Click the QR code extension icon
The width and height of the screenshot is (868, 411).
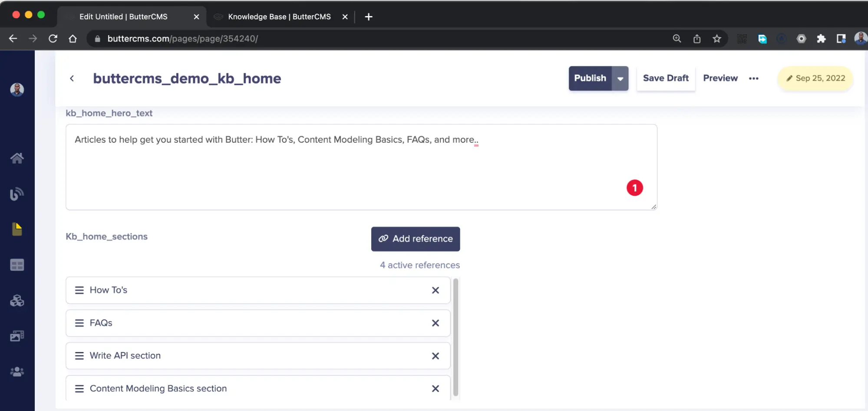[x=742, y=39]
